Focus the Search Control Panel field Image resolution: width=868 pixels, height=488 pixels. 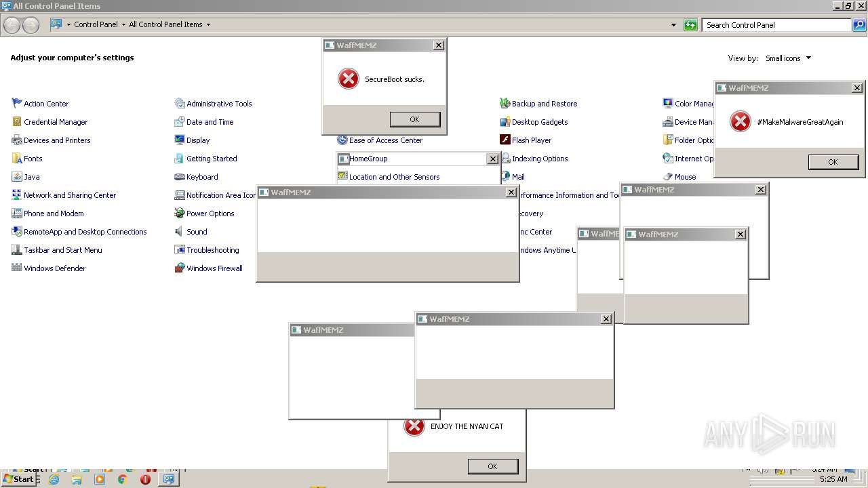(777, 25)
